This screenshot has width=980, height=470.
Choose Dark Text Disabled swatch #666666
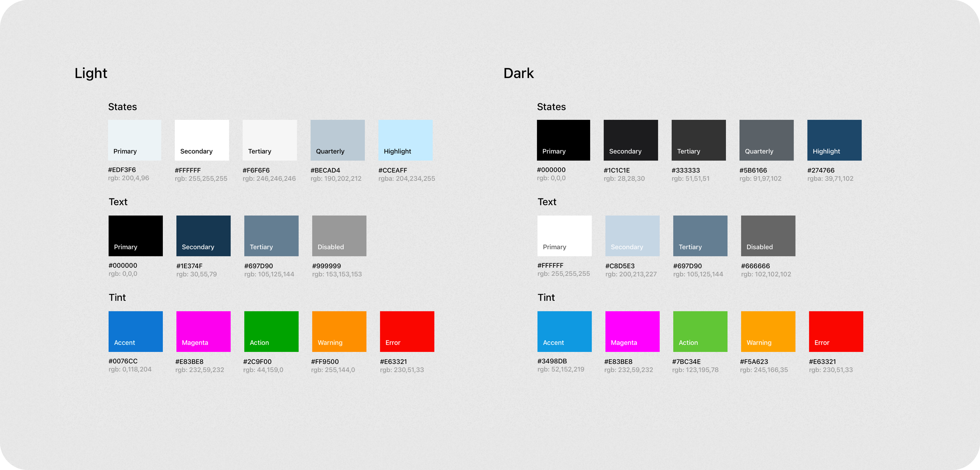pos(768,236)
